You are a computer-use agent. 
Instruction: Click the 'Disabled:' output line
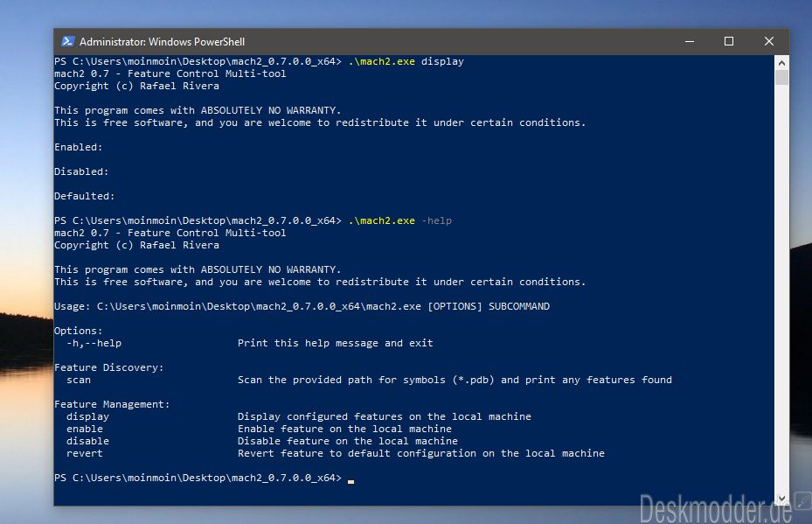coord(81,171)
